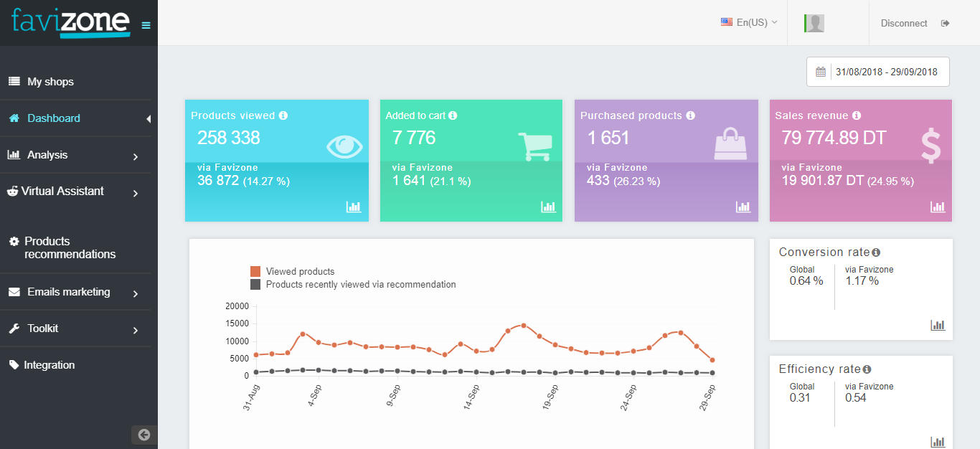The width and height of the screenshot is (980, 449).
Task: Toggle Products recently viewed via recommendation legend
Action: pos(353,284)
